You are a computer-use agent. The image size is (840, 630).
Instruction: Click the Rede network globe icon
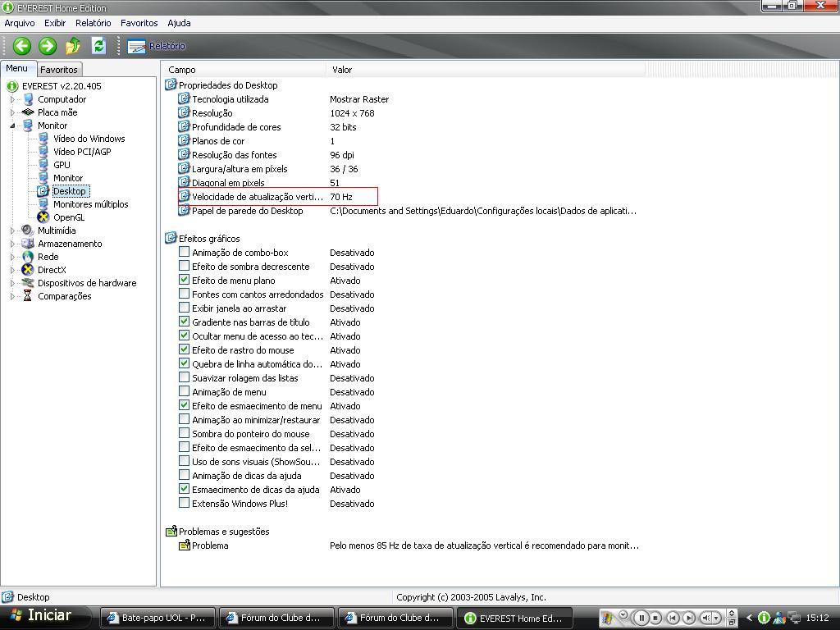point(28,257)
